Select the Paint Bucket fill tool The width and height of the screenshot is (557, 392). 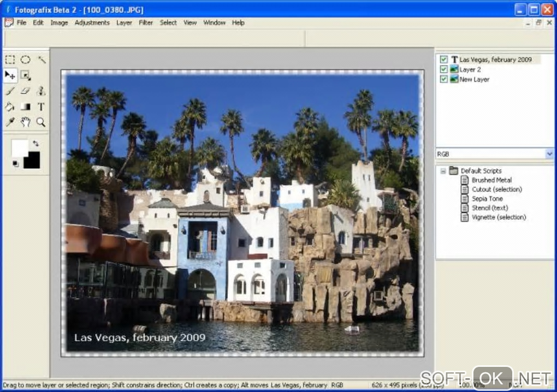10,106
